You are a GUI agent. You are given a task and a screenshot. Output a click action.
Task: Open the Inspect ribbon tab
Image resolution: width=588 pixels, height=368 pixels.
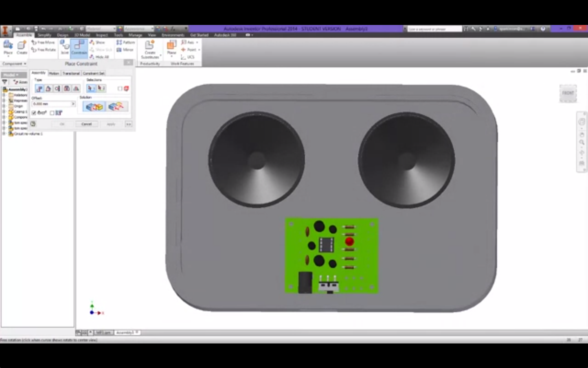coord(102,35)
